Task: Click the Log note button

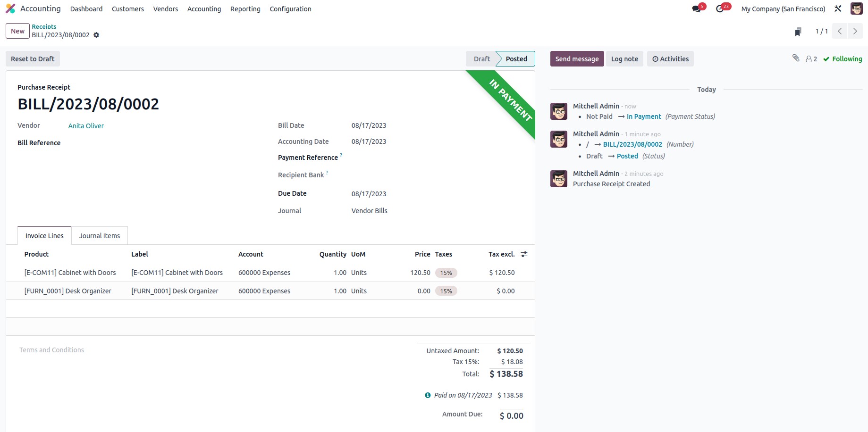Action: [x=624, y=59]
